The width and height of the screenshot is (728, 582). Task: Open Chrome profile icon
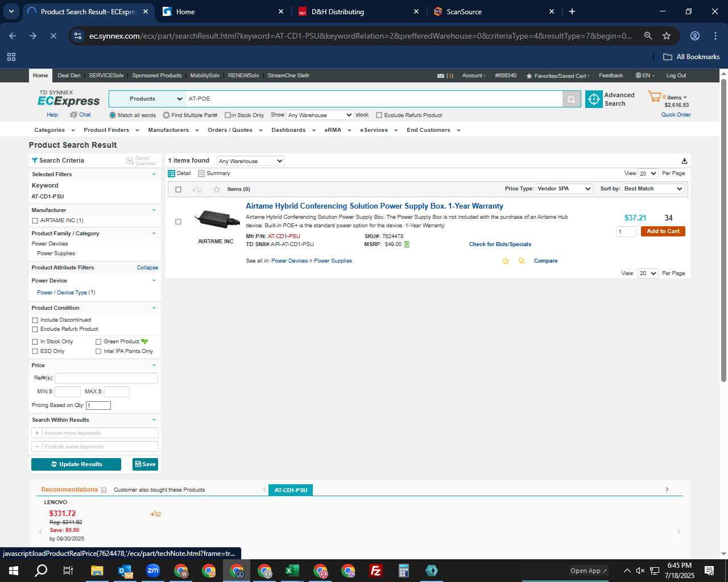tap(695, 36)
